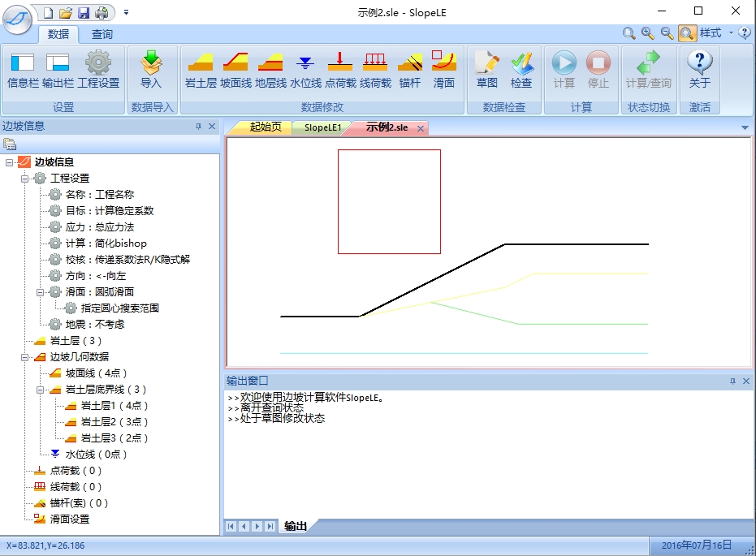The width and height of the screenshot is (756, 556).
Task: Collapse the 工程设置 tree node
Action: (x=24, y=179)
